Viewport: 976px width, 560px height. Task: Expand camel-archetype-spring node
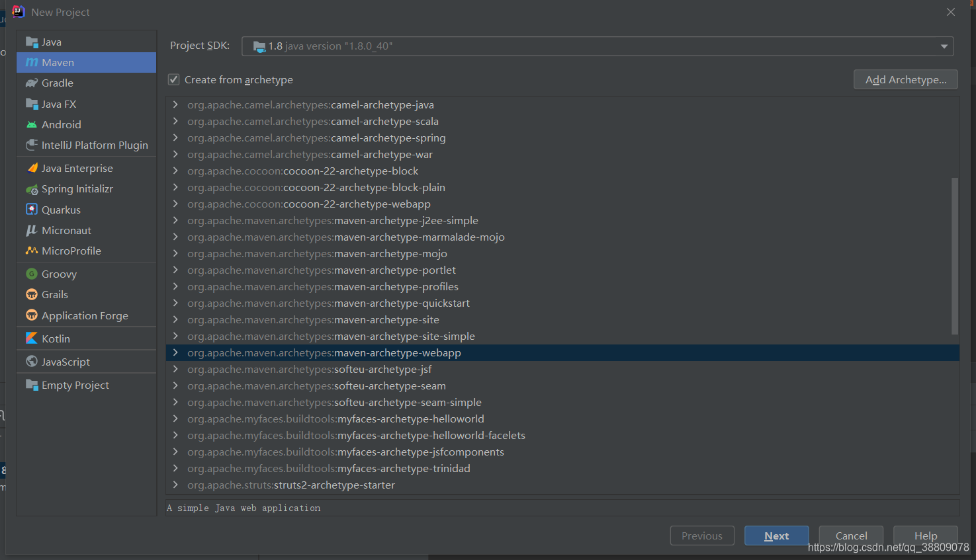175,138
